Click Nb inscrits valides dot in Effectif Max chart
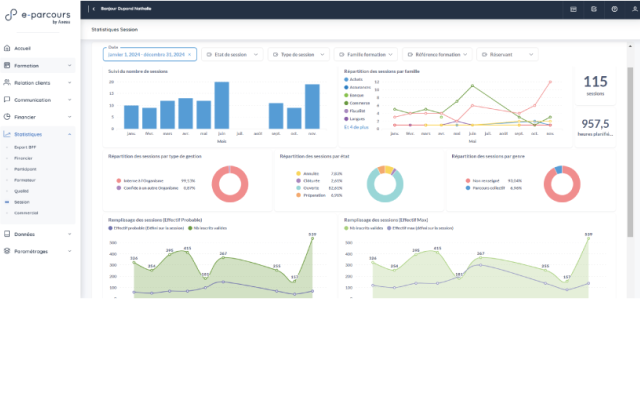Viewport: 640px width, 400px height. [x=346, y=228]
